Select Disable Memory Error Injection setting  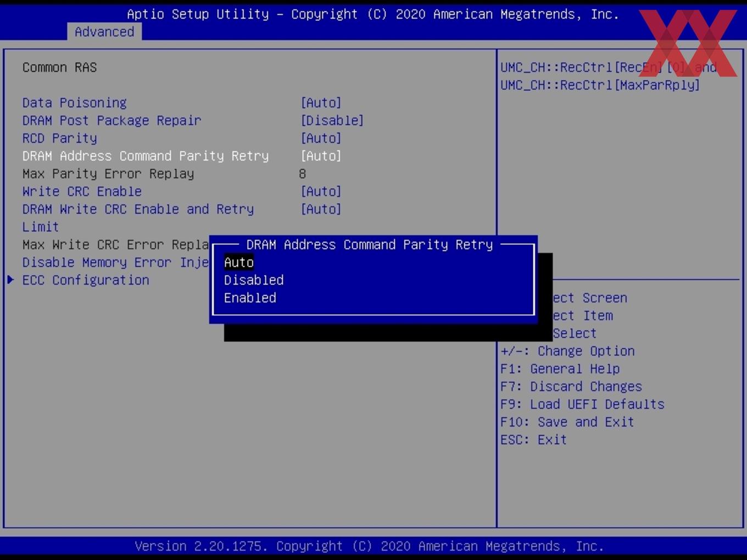pyautogui.click(x=115, y=262)
